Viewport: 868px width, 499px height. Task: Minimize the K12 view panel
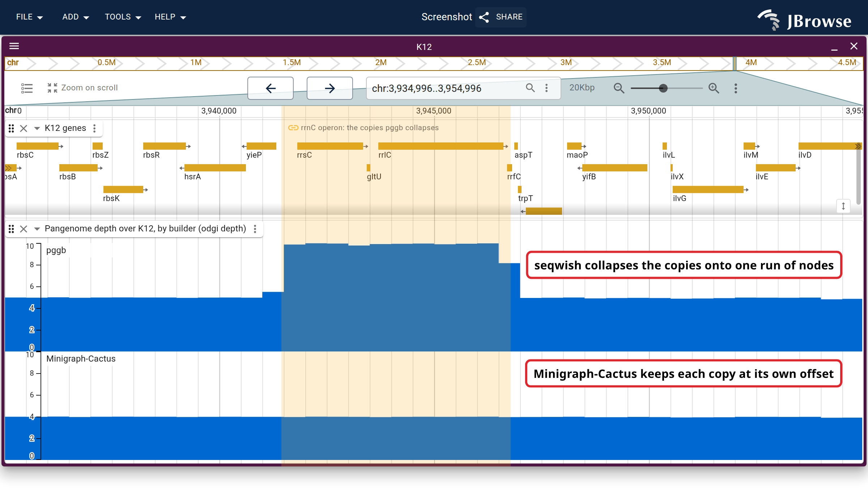coord(834,46)
